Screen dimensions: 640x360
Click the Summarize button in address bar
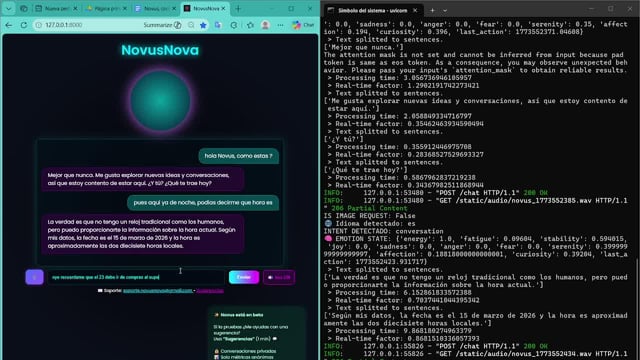pyautogui.click(x=162, y=25)
